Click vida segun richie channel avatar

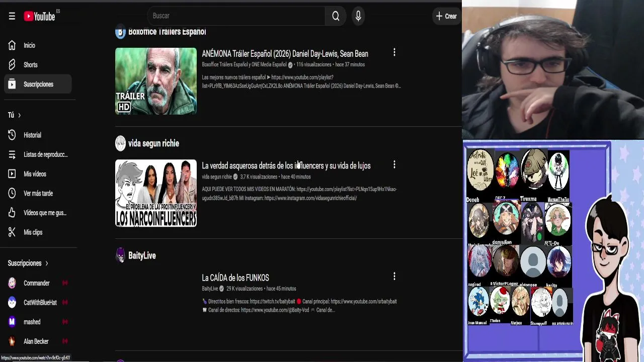coord(120,144)
